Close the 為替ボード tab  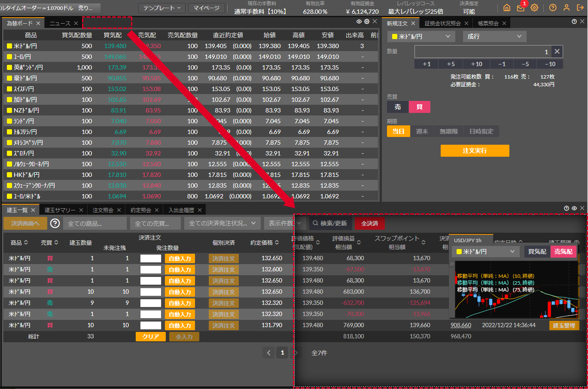click(38, 23)
